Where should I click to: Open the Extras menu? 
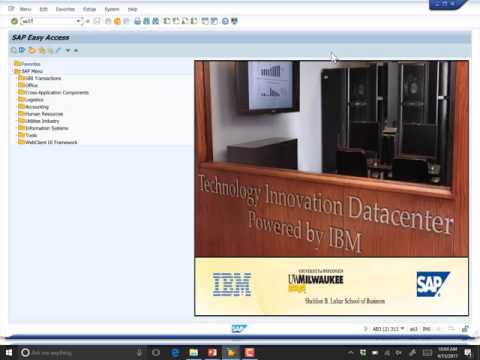(x=89, y=9)
